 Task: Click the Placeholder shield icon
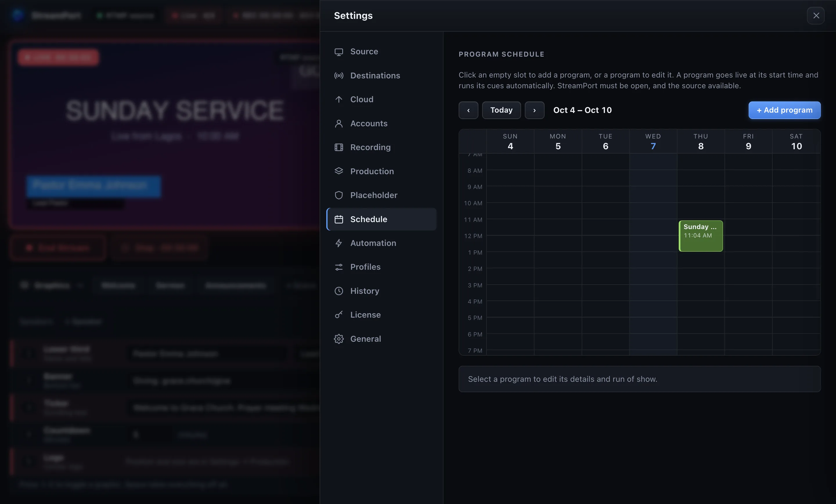click(338, 195)
